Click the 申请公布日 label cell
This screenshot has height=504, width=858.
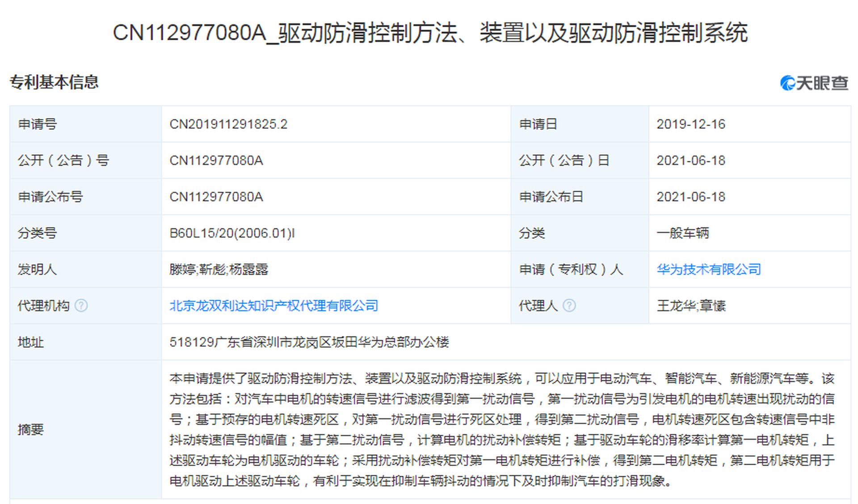[x=580, y=197]
